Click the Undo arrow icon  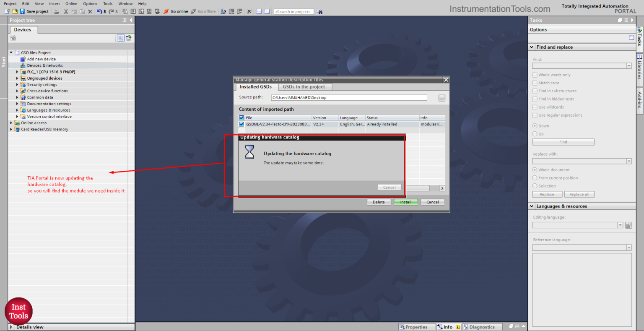click(99, 11)
